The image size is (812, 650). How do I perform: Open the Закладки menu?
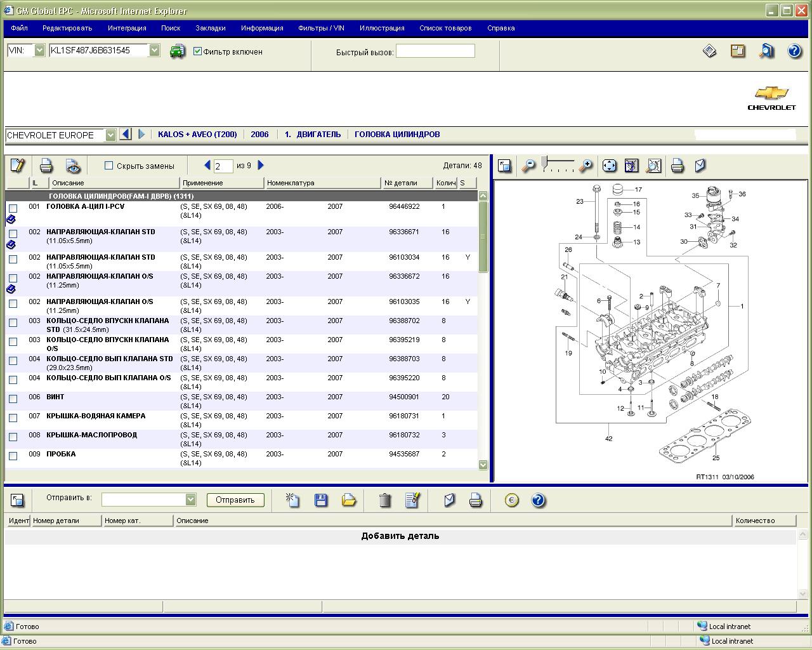(x=211, y=28)
